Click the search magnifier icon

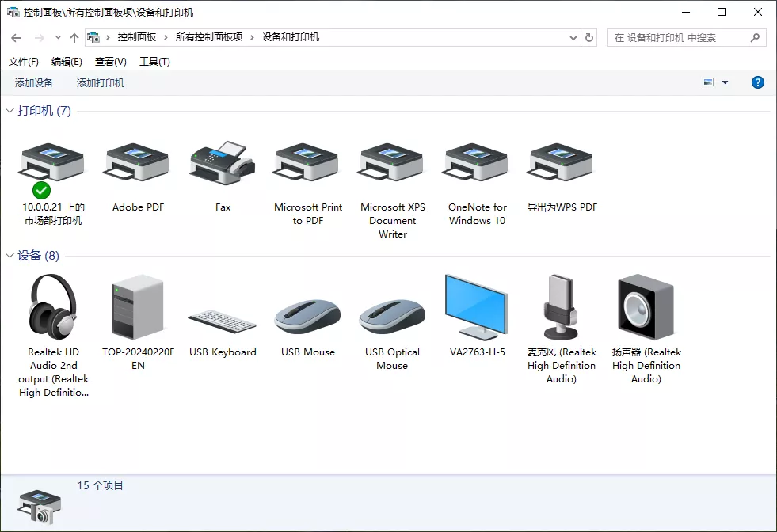click(x=755, y=38)
